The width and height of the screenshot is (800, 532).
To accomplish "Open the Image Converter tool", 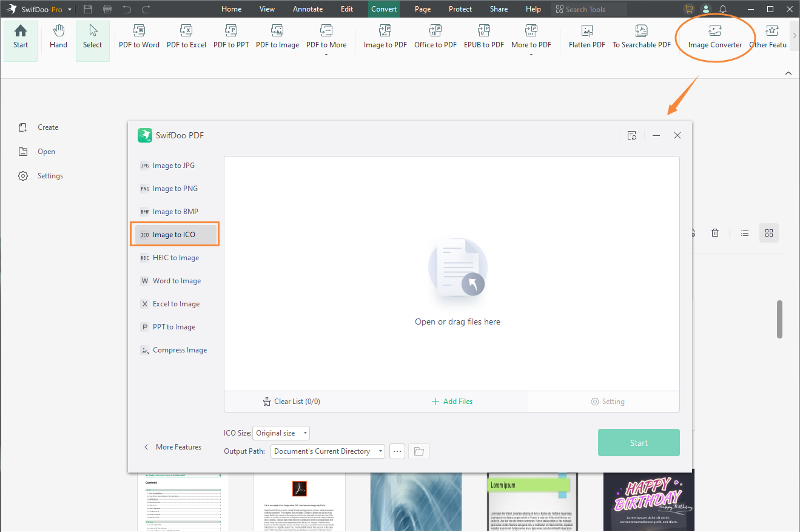I will (714, 37).
